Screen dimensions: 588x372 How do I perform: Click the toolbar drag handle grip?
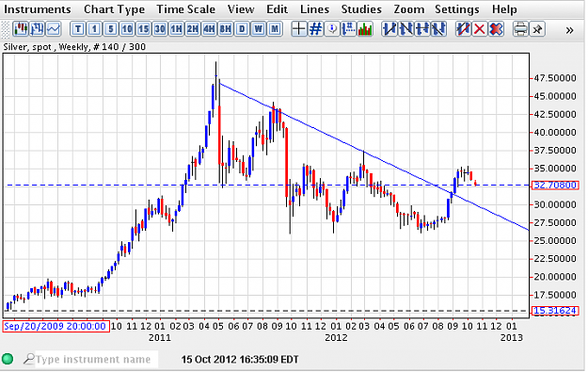tap(5, 29)
